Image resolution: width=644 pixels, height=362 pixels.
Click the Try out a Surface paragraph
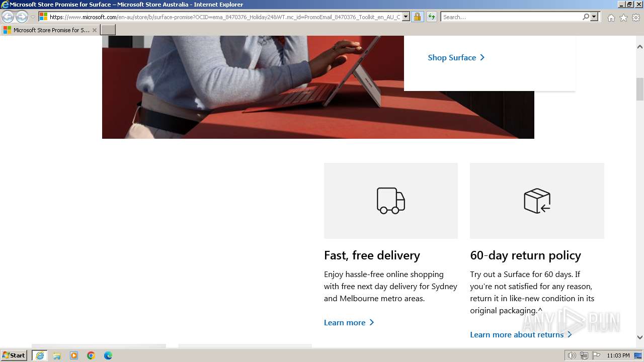[532, 293]
